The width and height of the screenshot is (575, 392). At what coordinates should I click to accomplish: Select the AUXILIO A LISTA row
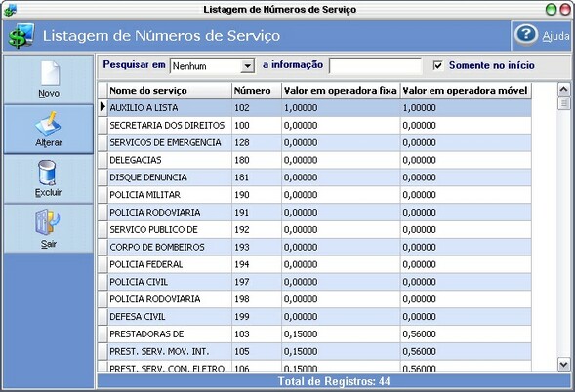[314, 108]
